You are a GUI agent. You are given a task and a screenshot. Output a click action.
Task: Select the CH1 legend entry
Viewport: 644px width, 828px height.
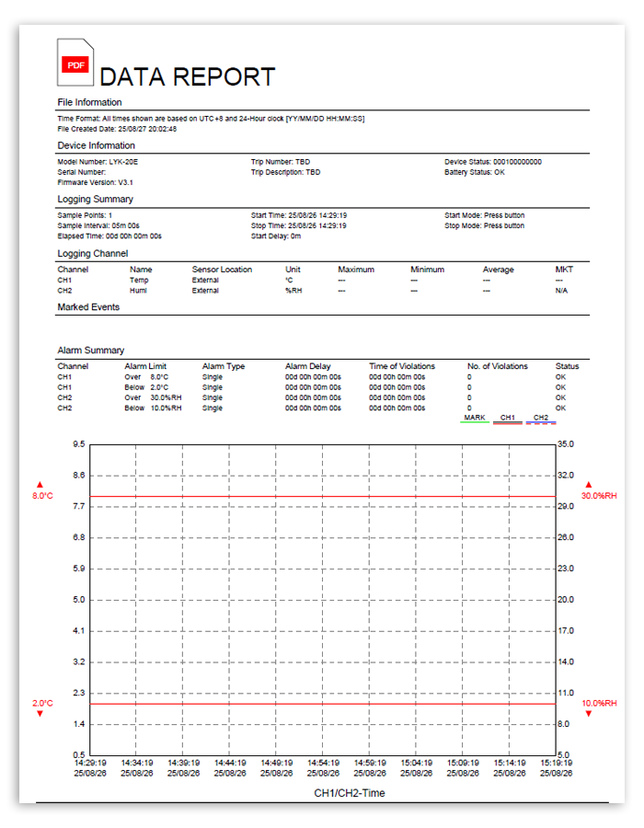[507, 419]
